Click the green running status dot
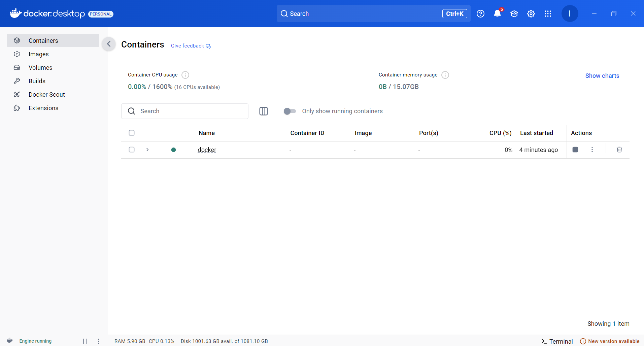The image size is (644, 346). point(173,150)
